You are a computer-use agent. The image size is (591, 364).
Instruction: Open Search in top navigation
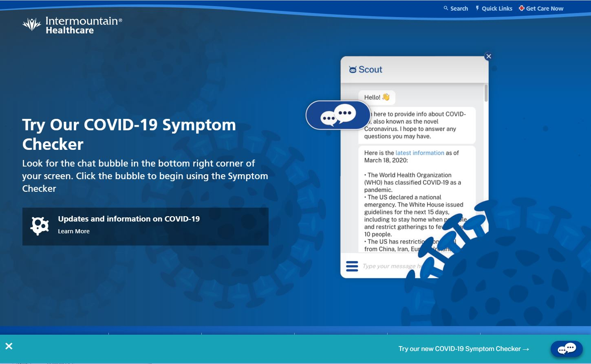(456, 9)
